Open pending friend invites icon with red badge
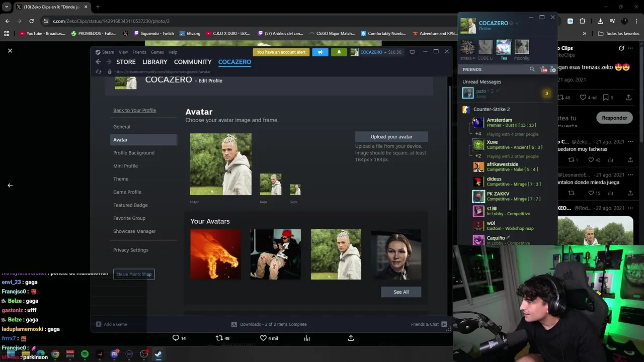 point(543,69)
